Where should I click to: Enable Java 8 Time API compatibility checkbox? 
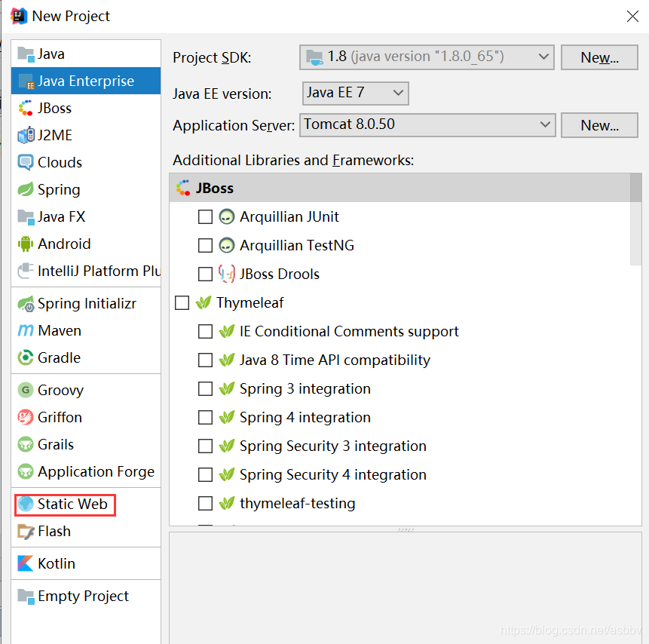pyautogui.click(x=205, y=360)
